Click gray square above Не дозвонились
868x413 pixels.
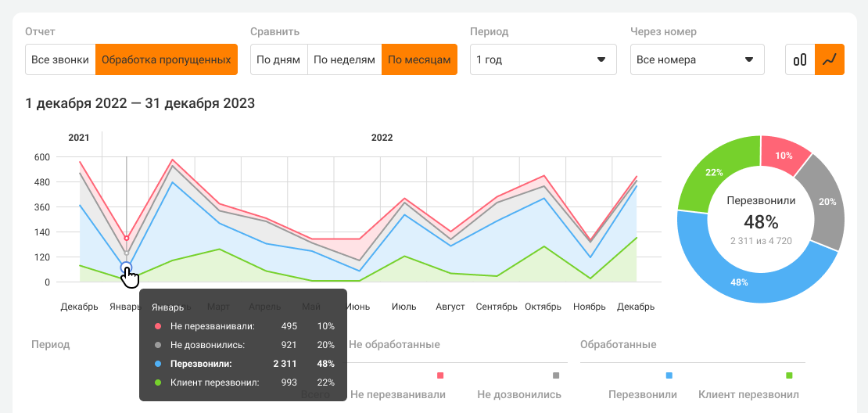click(556, 376)
